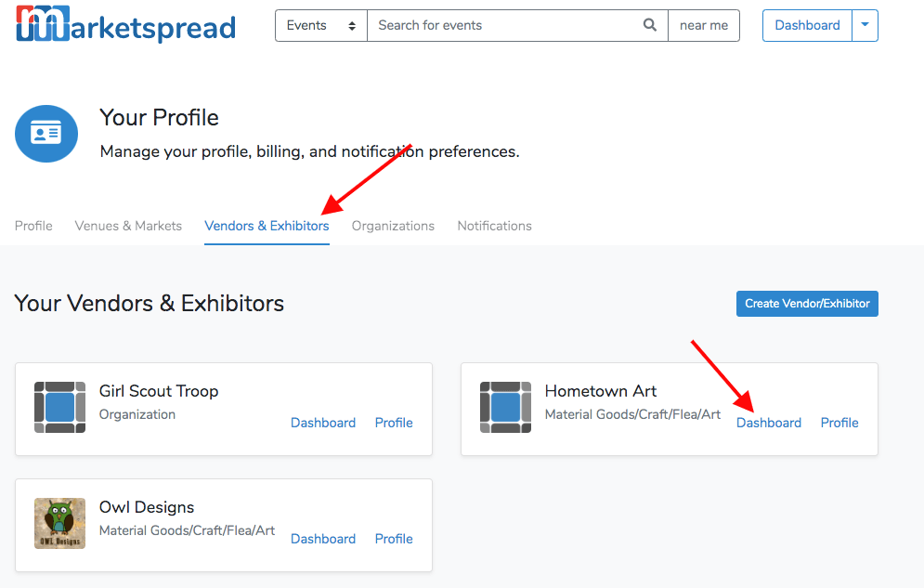Click the Owl Designs owl logo

pos(59,523)
